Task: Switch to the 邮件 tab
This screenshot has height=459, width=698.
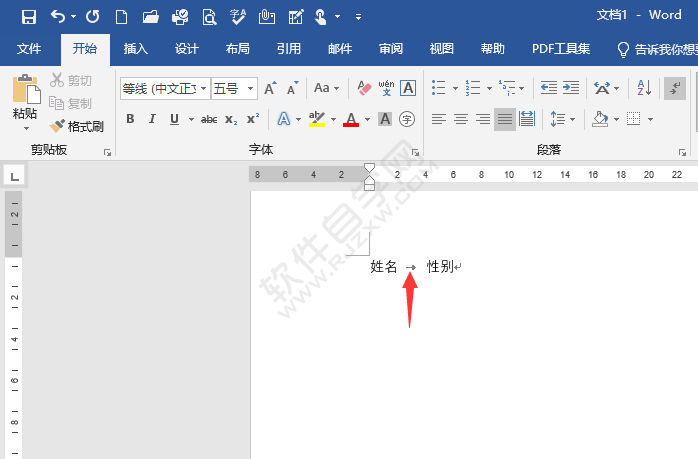Action: 340,49
